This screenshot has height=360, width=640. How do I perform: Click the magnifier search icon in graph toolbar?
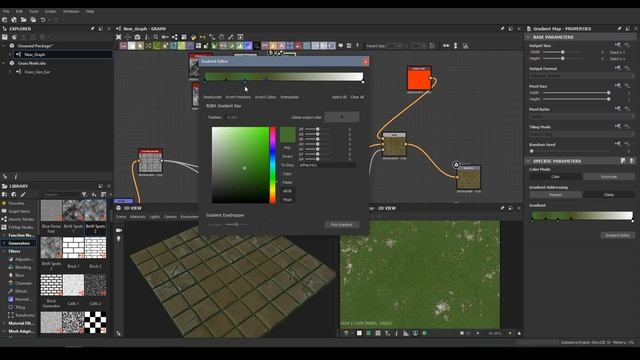click(156, 37)
